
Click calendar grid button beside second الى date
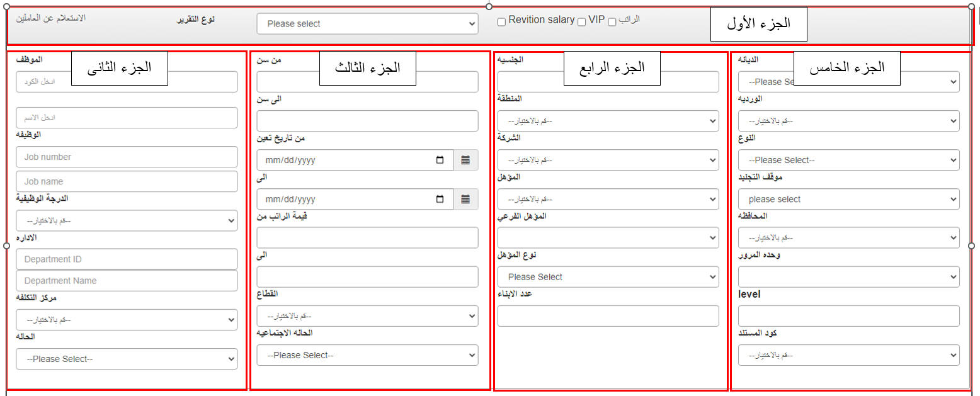point(465,199)
